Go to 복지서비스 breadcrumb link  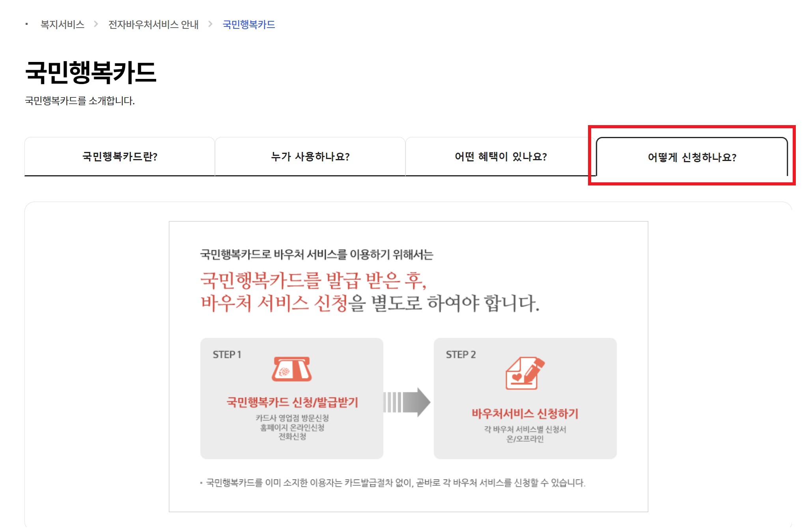[x=62, y=24]
